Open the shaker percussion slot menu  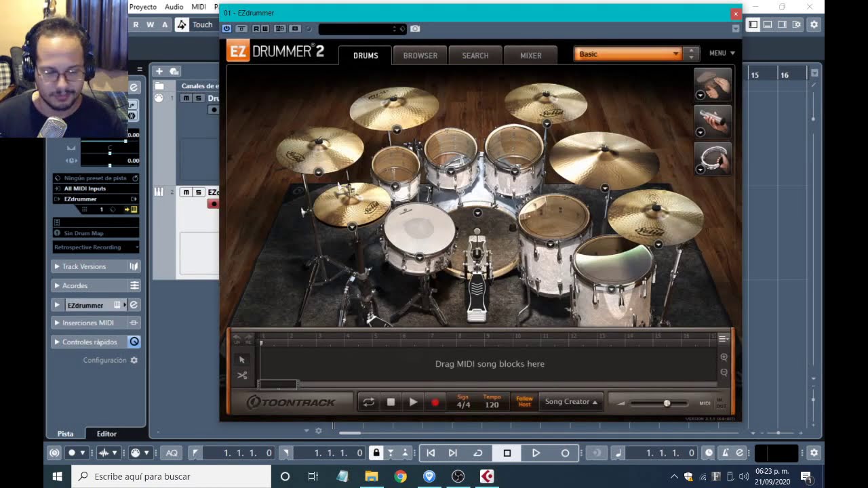[x=701, y=132]
